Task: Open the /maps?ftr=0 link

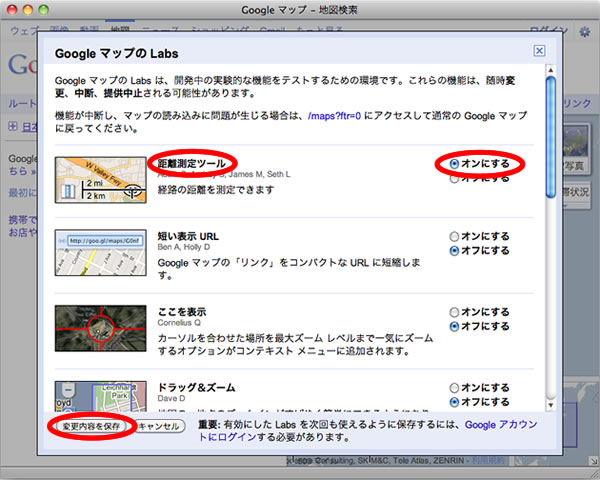Action: tap(334, 116)
